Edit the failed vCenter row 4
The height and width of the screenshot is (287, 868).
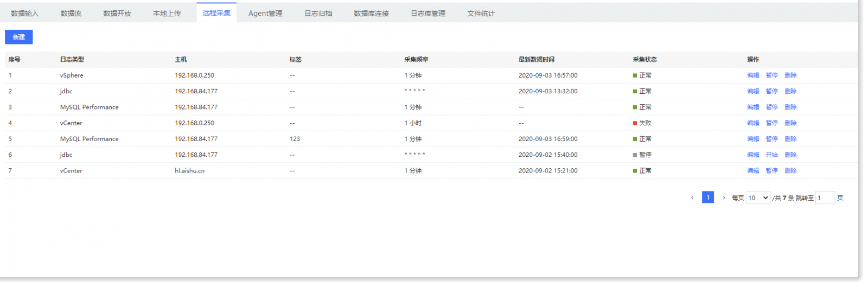point(753,123)
